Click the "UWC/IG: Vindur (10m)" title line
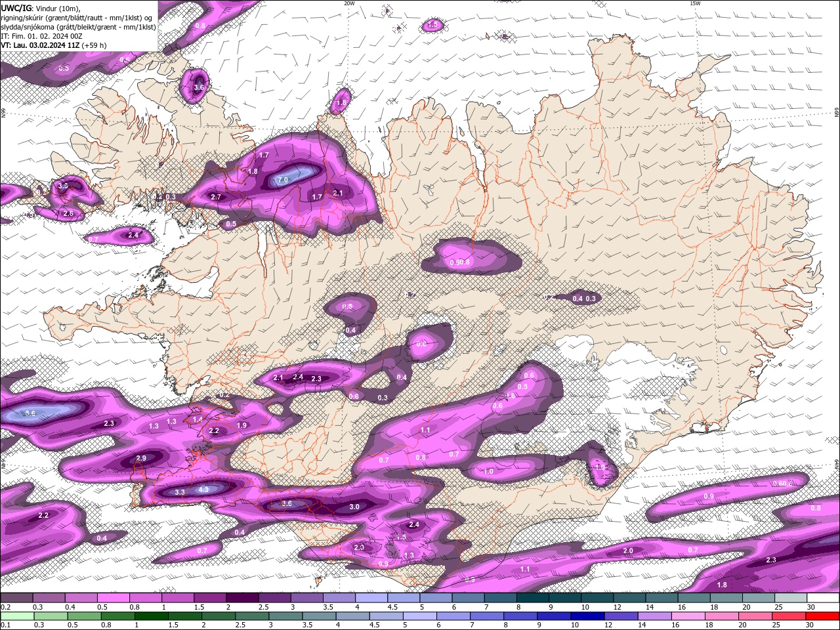Image resolution: width=840 pixels, height=630 pixels. coord(40,7)
